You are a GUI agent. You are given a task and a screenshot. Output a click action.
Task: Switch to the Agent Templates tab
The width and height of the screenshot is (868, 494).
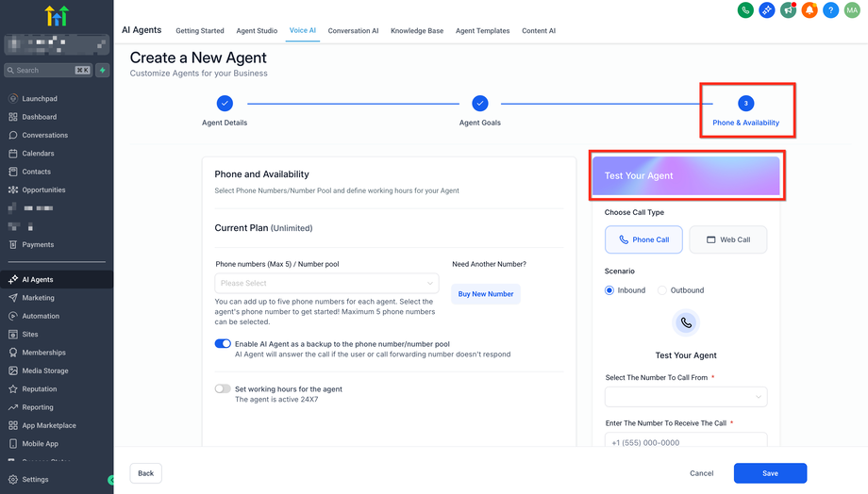483,31
